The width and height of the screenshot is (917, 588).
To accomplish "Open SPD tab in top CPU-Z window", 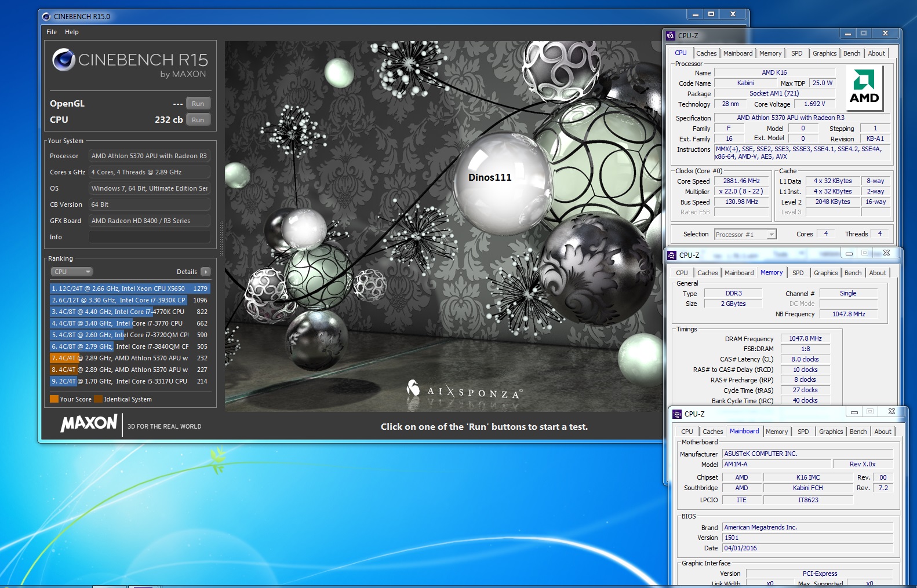I will pyautogui.click(x=797, y=53).
